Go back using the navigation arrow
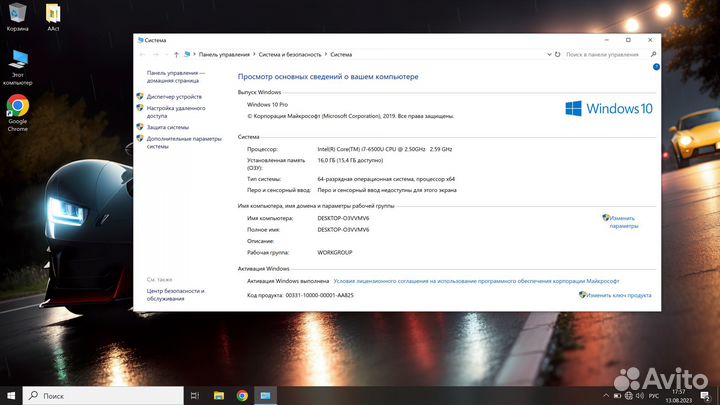The height and width of the screenshot is (405, 720). pyautogui.click(x=142, y=54)
